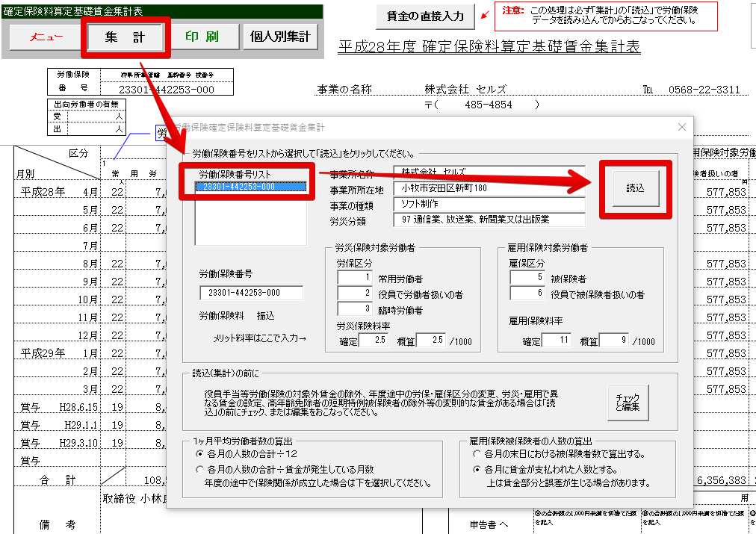Image resolution: width=756 pixels, height=534 pixels.
Task: Click 労災保険料率 概算 field 2.5
Action: coord(430,341)
